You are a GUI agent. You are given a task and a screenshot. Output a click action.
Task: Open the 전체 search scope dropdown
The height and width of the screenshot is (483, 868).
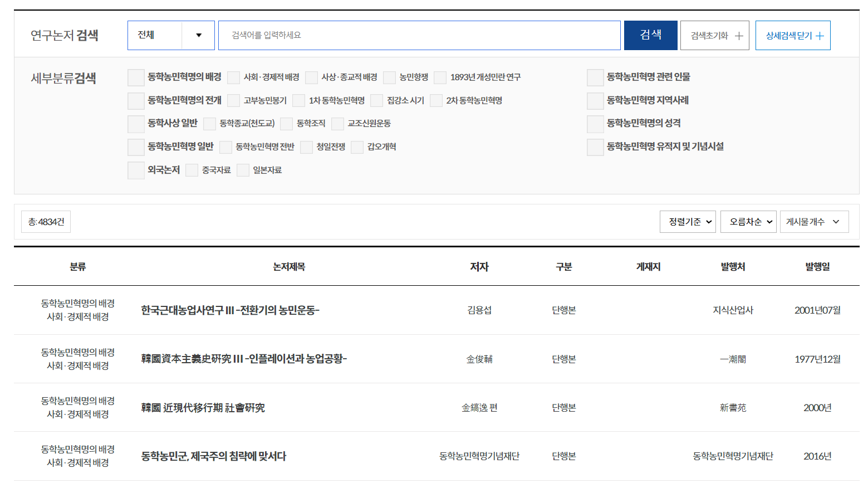171,35
